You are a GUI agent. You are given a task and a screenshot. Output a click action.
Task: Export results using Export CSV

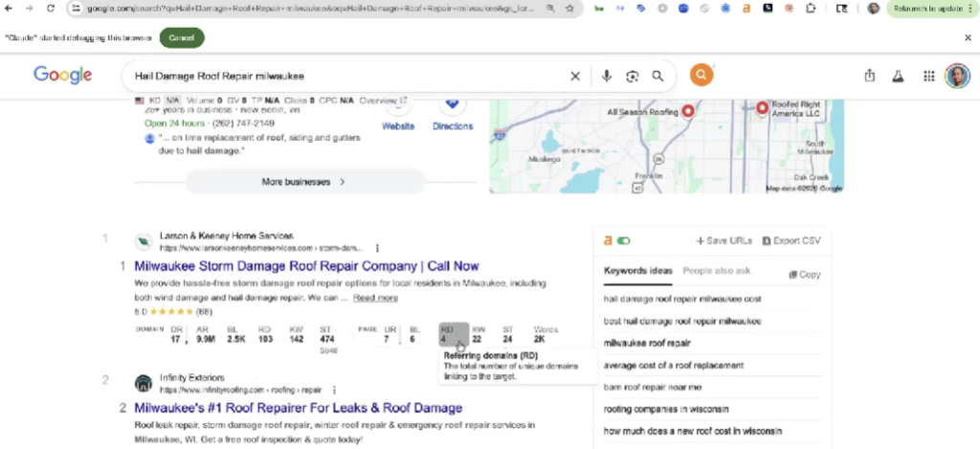[x=791, y=240]
